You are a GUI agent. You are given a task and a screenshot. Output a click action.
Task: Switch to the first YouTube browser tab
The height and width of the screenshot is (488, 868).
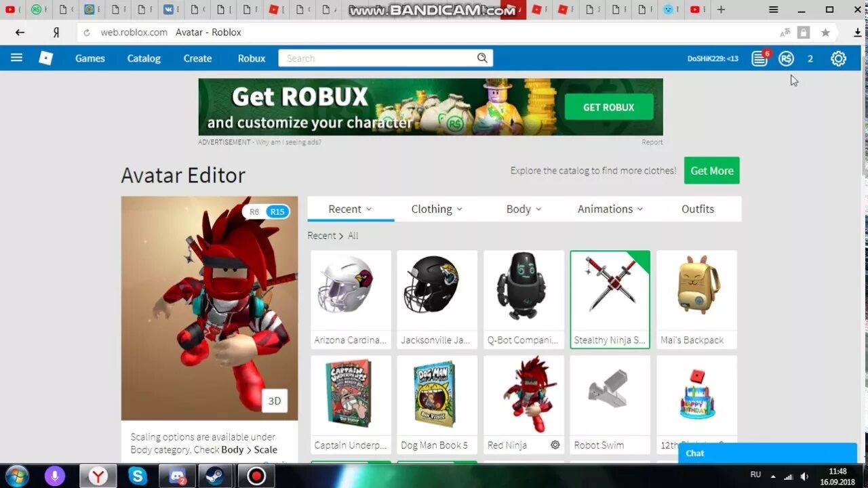tap(11, 9)
